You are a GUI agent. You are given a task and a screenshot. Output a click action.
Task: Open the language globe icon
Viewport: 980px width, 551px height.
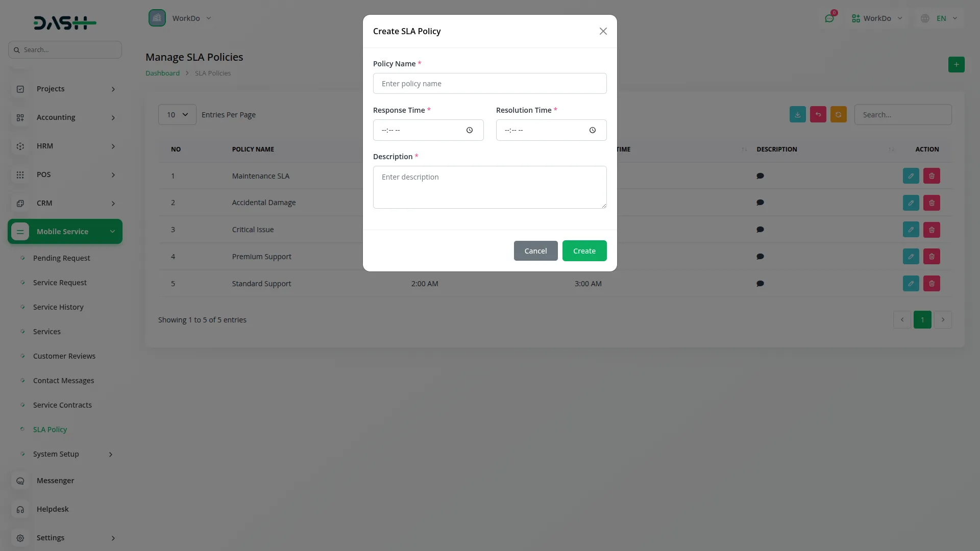tap(924, 18)
